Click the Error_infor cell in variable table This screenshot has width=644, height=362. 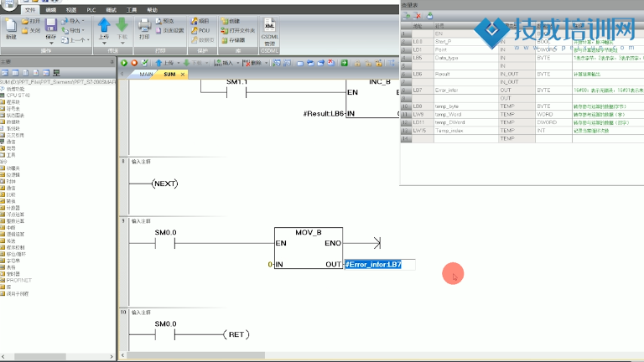click(465, 90)
